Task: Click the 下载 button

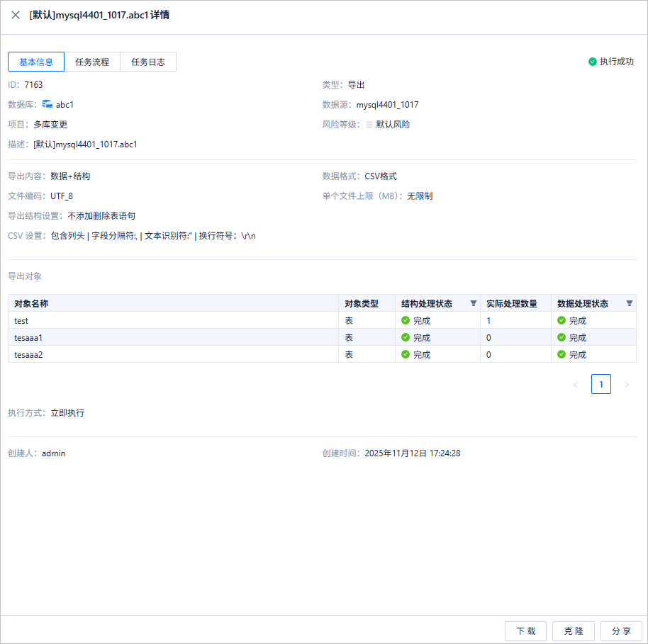Action: point(525,631)
